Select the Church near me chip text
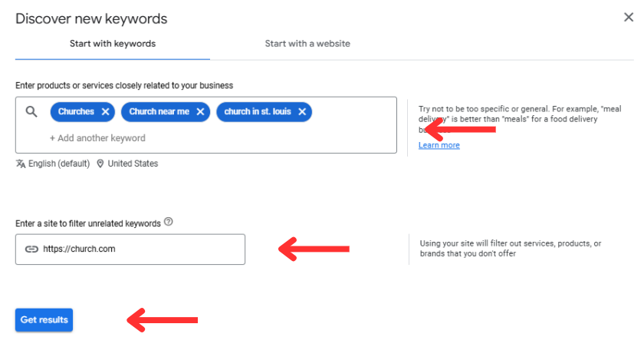The width and height of the screenshot is (644, 337). pyautogui.click(x=159, y=112)
